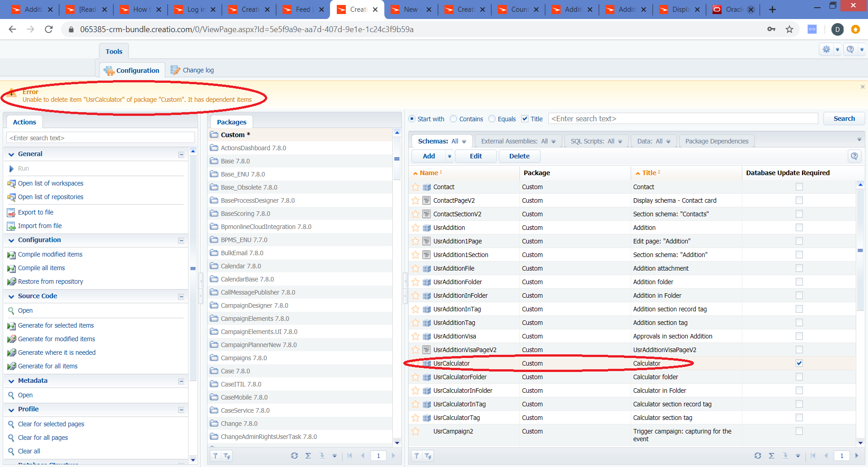Click the Restore from repository icon

click(11, 282)
